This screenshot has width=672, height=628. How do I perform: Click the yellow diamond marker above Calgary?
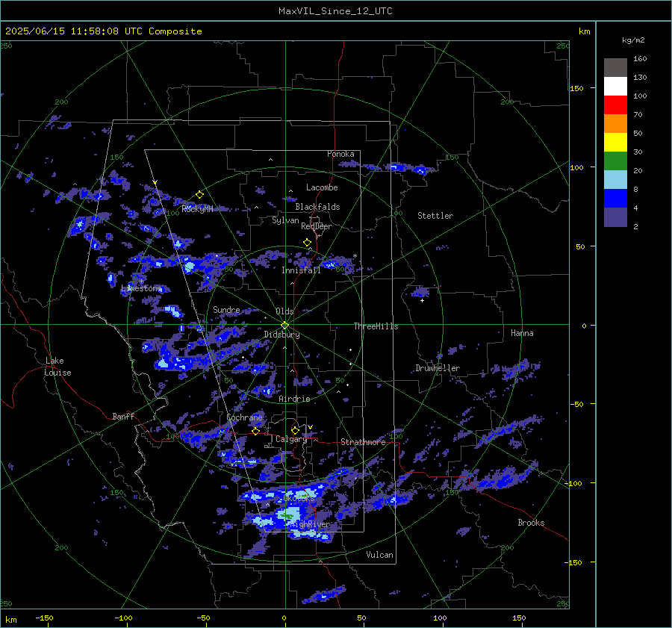click(295, 430)
